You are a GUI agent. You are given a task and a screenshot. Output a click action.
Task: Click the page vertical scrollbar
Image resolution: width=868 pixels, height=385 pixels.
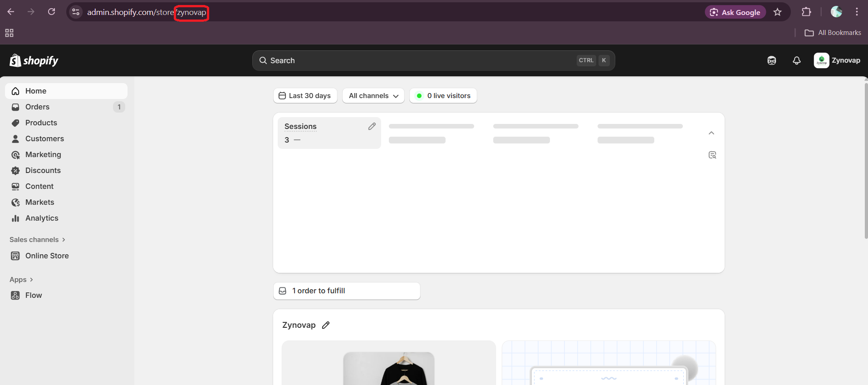866,160
